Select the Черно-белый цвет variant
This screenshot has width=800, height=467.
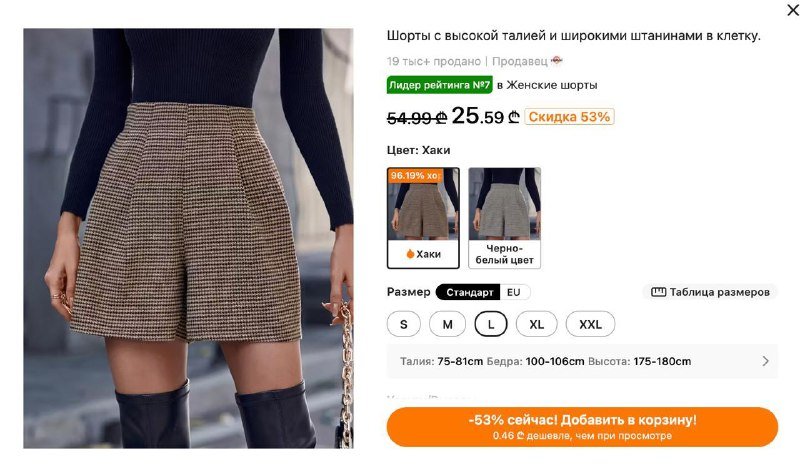pos(505,218)
